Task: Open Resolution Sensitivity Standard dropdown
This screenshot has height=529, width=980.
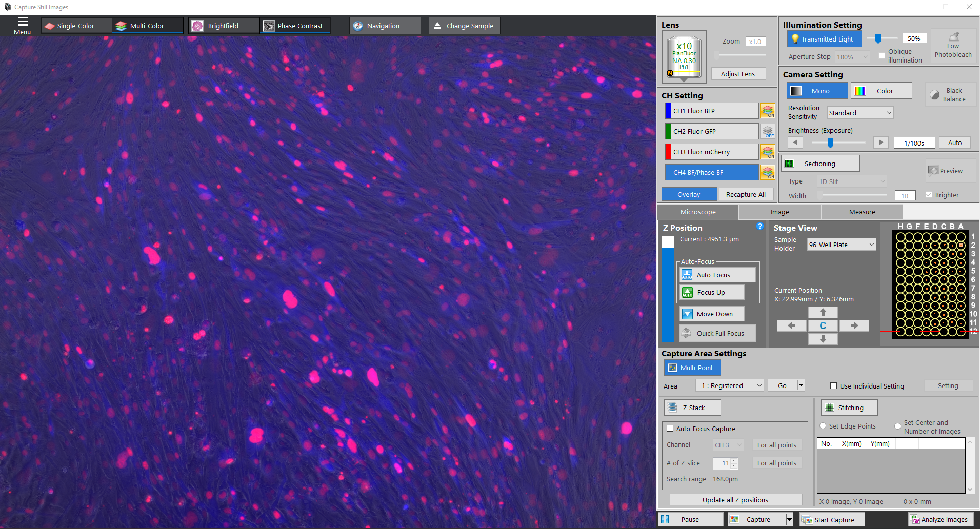Action: tap(861, 113)
